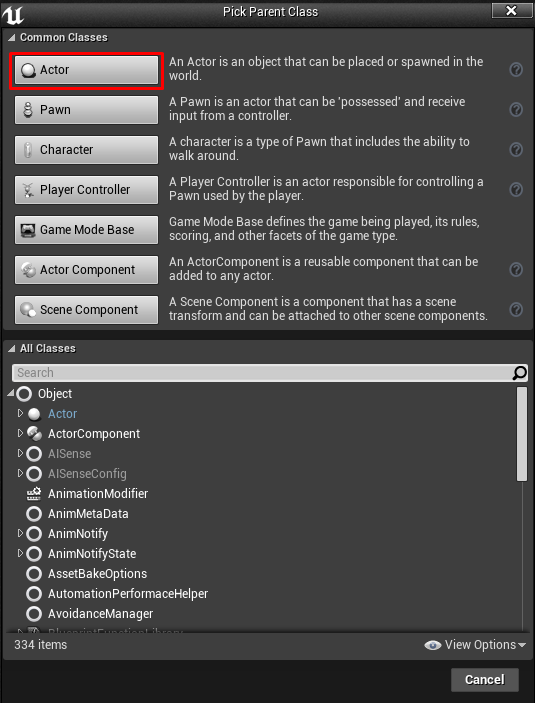Click the class list vertical scrollbar
535x703 pixels.
click(522, 434)
